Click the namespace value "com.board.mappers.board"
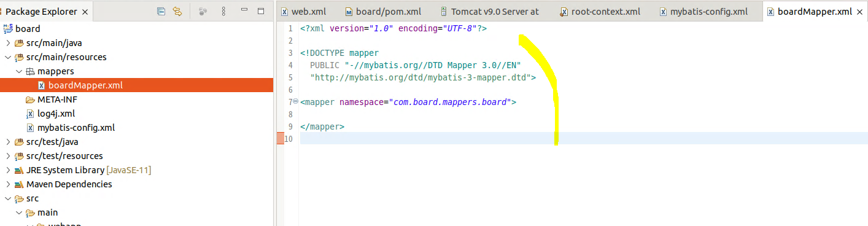The image size is (868, 226). (450, 103)
